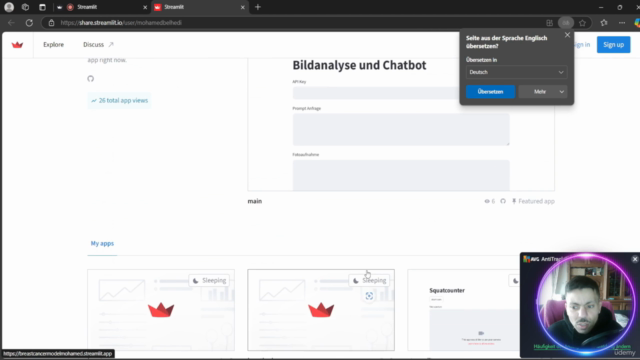Open the first sleeping app card

coord(161,310)
